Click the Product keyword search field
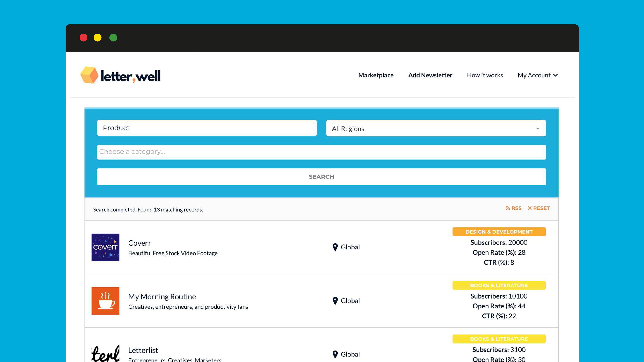Viewport: 644px width, 362px height. (x=207, y=128)
